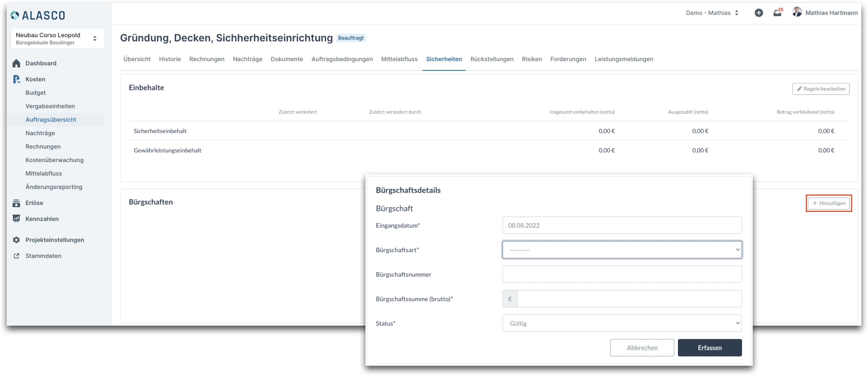Open Vergabeeinheiten in the sidebar
Viewport: 868px width, 376px height.
coord(50,106)
